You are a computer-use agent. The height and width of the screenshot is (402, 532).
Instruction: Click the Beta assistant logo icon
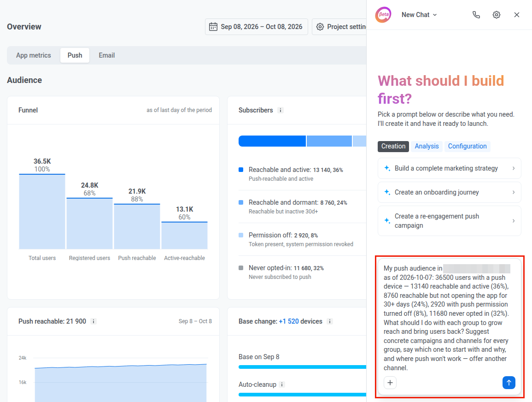[x=383, y=15]
